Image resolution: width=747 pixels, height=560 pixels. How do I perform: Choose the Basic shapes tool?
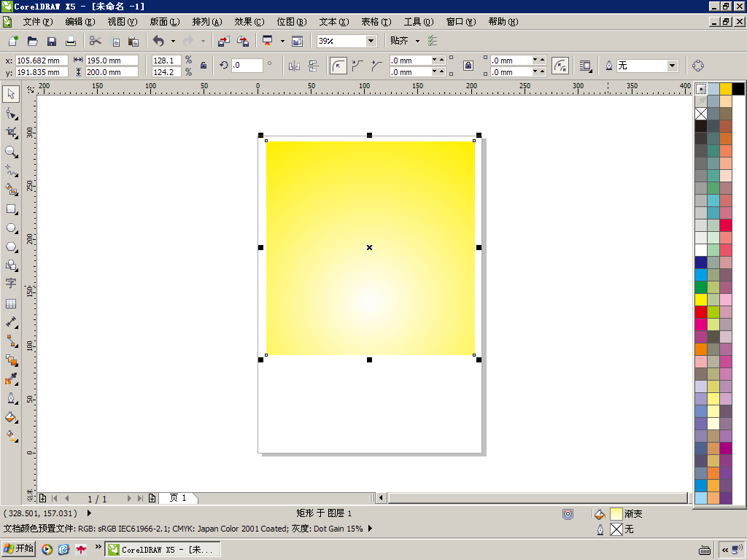(11, 265)
